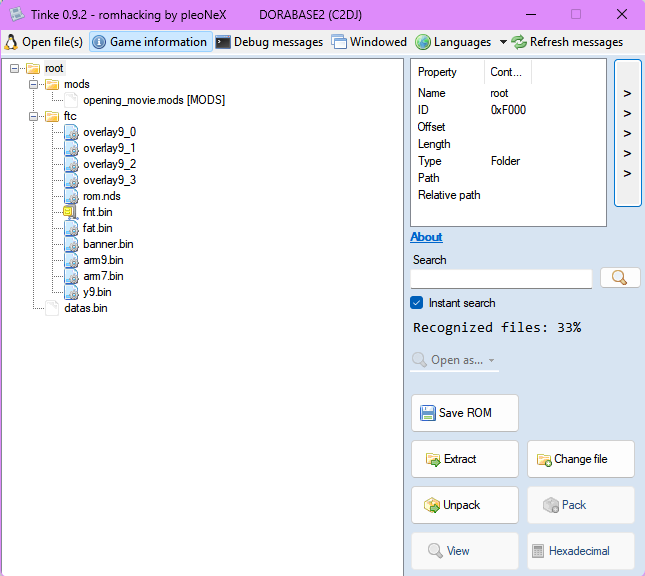
Task: Uncheck the Instant search checkbox
Action: (x=416, y=303)
